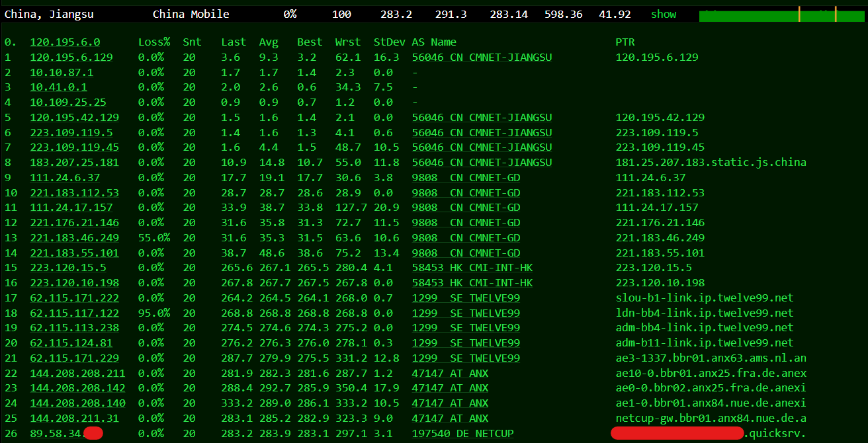Select the StDev column header

pos(390,42)
